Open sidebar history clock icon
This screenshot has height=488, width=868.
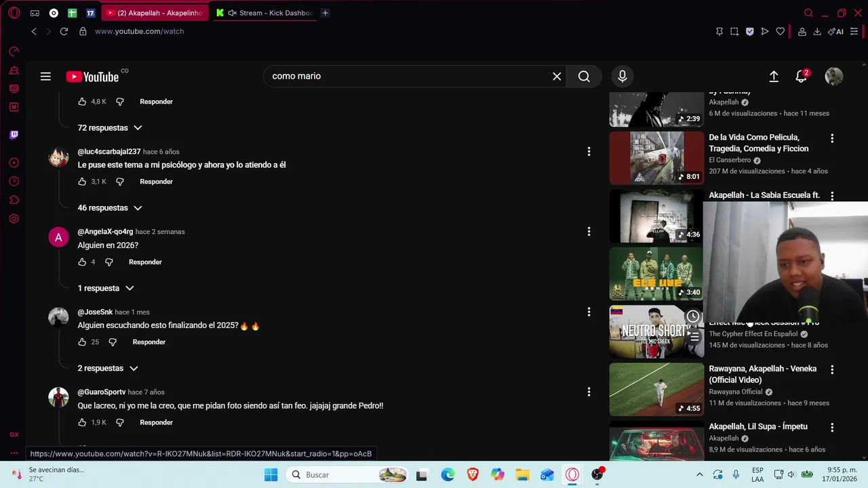coord(14,182)
